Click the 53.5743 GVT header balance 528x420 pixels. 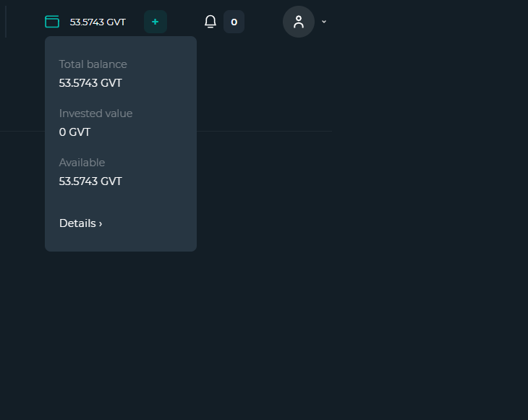pyautogui.click(x=98, y=22)
